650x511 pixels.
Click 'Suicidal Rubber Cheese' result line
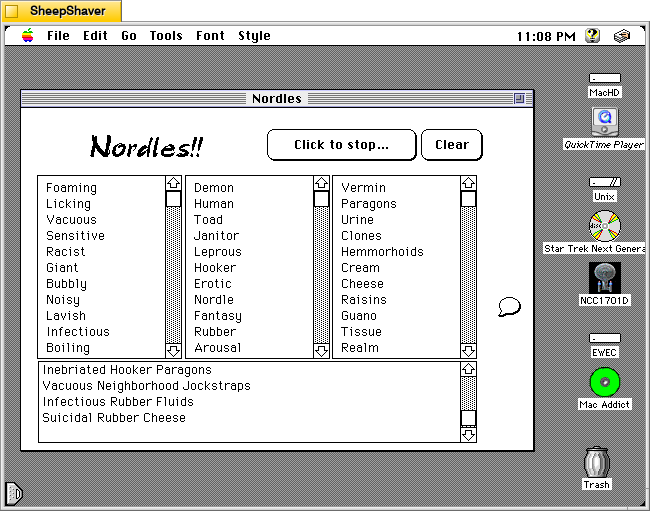click(114, 418)
